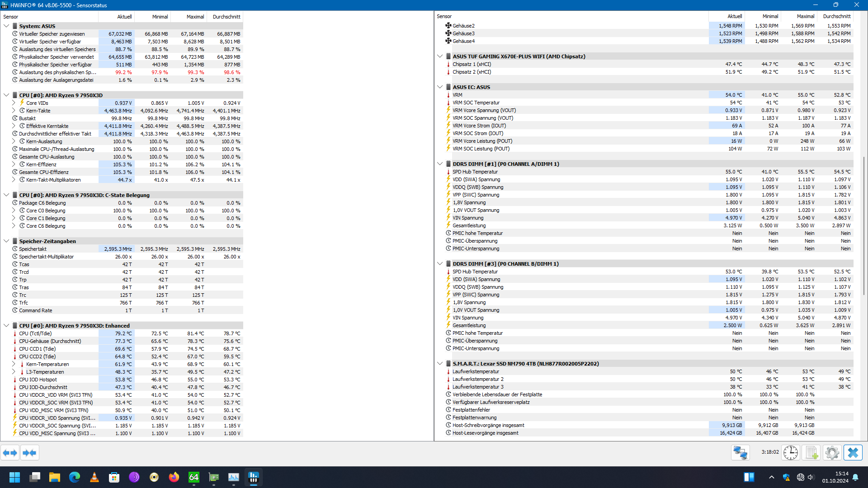Click the shrink columns arrows button
The height and width of the screenshot is (488, 868).
(29, 453)
